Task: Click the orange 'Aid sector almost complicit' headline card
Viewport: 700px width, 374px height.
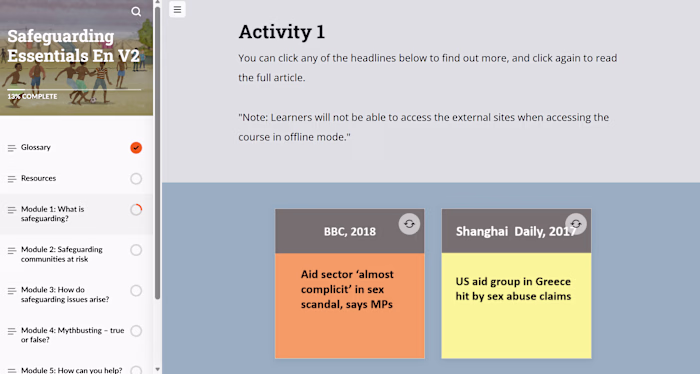Action: coord(350,306)
